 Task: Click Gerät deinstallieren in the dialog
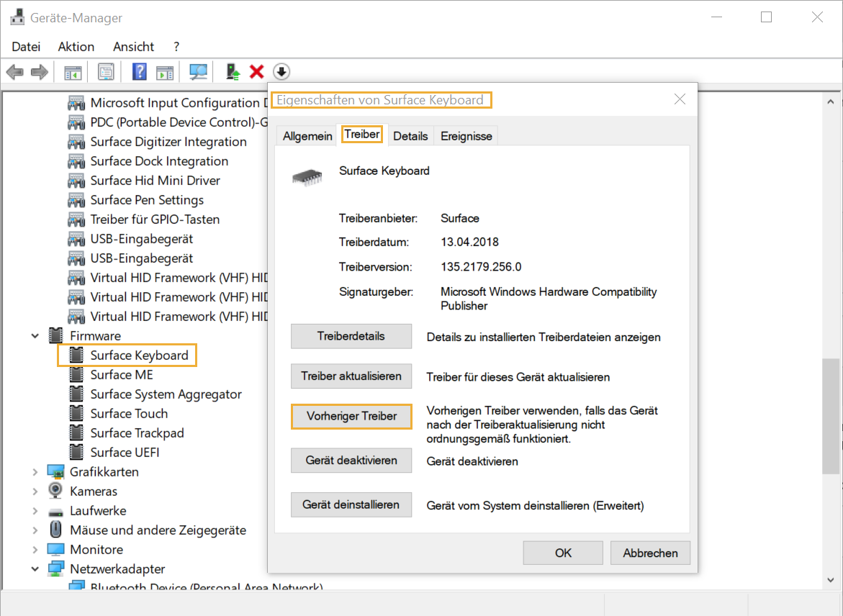(351, 504)
